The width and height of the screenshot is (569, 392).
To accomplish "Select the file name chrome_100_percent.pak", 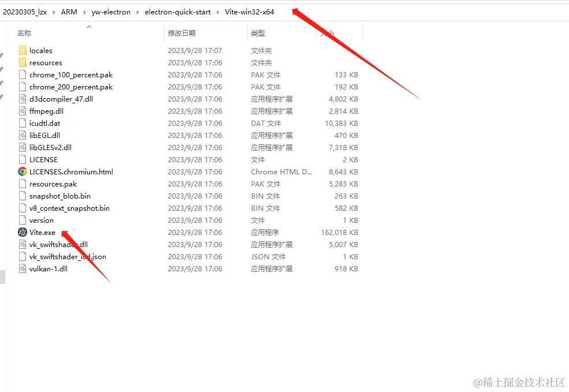I will coord(71,75).
